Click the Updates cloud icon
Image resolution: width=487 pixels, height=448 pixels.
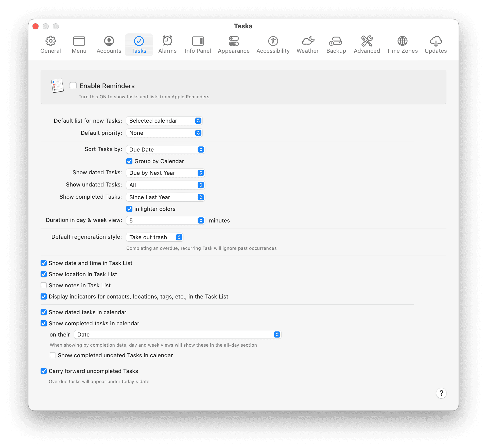coord(436,44)
